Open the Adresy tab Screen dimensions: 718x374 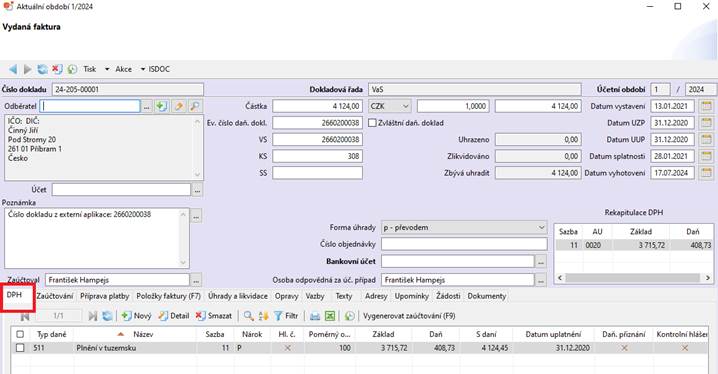[x=376, y=296]
